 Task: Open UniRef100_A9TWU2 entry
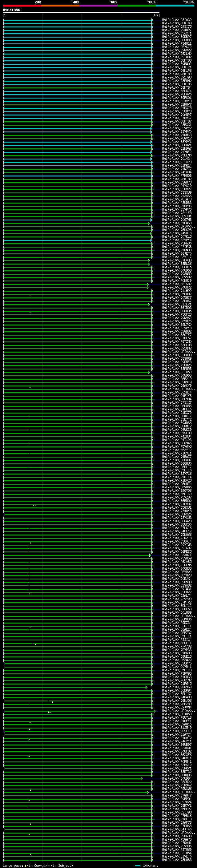pos(177,57)
